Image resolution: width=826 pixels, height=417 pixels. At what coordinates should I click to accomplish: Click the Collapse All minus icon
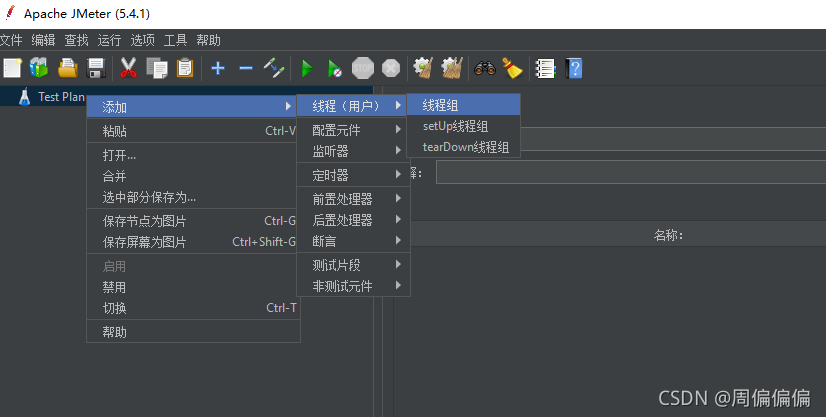(x=245, y=68)
